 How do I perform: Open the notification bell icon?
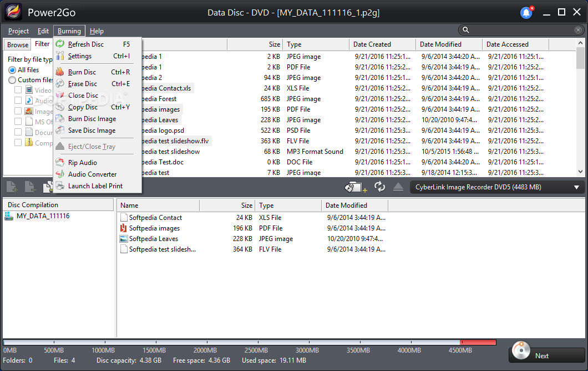pyautogui.click(x=526, y=13)
